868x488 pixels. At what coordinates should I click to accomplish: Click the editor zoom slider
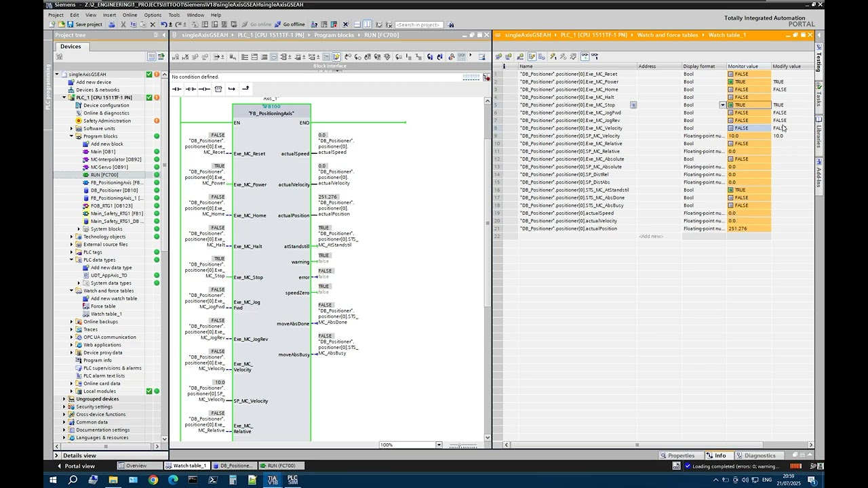coord(463,445)
